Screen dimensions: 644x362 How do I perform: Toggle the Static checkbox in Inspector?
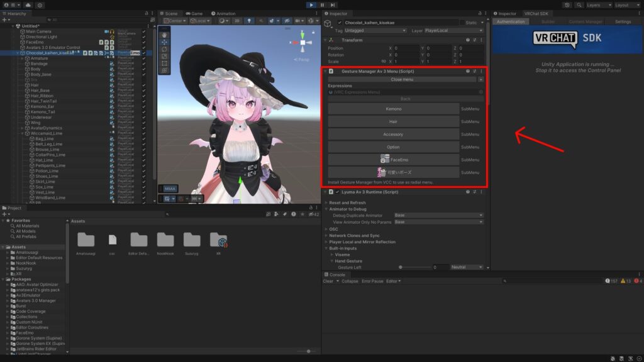click(462, 23)
